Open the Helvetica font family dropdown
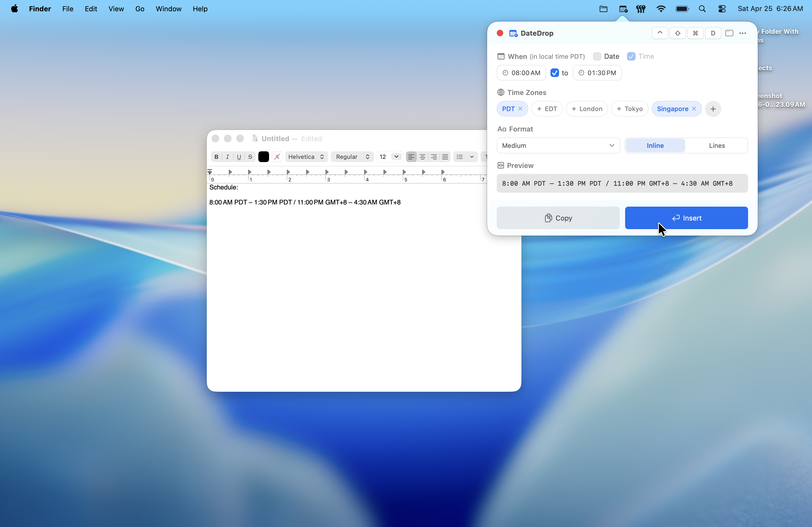The height and width of the screenshot is (527, 812). tap(306, 157)
